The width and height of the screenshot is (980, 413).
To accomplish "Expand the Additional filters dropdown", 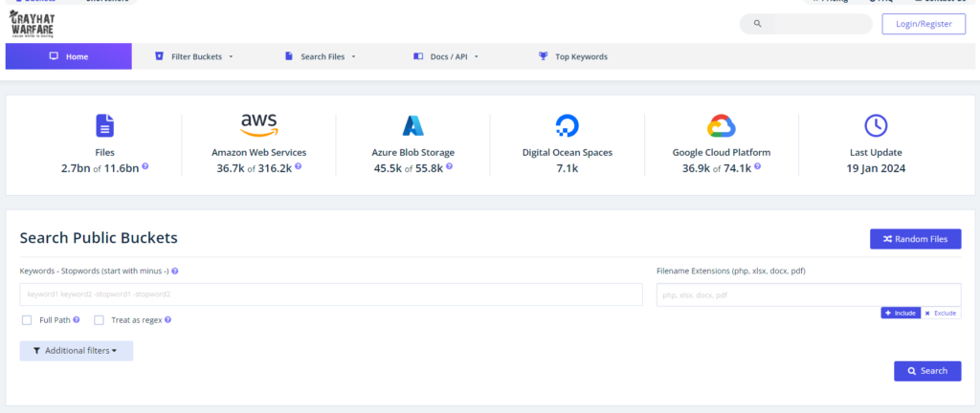I will point(77,351).
